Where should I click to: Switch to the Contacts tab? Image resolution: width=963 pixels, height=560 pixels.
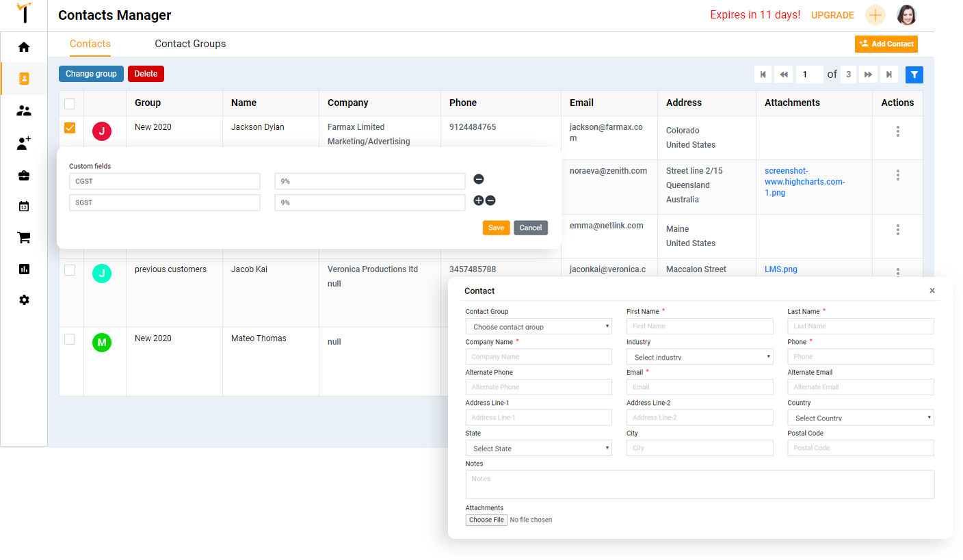[90, 44]
